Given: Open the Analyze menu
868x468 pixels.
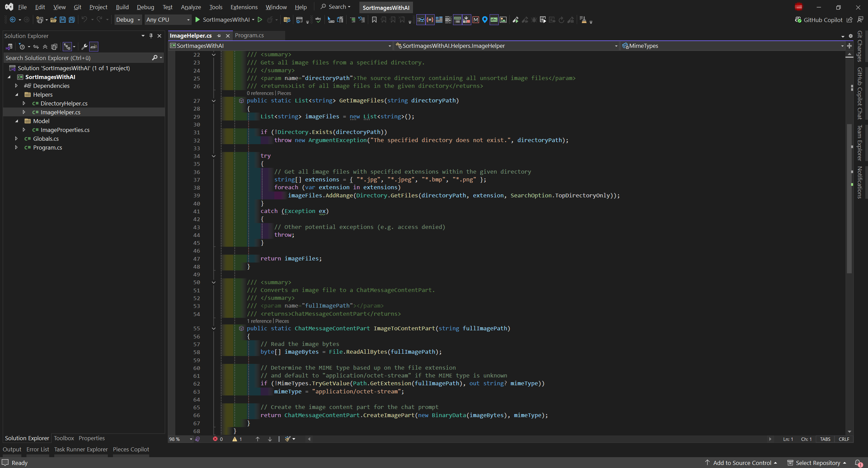Looking at the screenshot, I should [191, 7].
